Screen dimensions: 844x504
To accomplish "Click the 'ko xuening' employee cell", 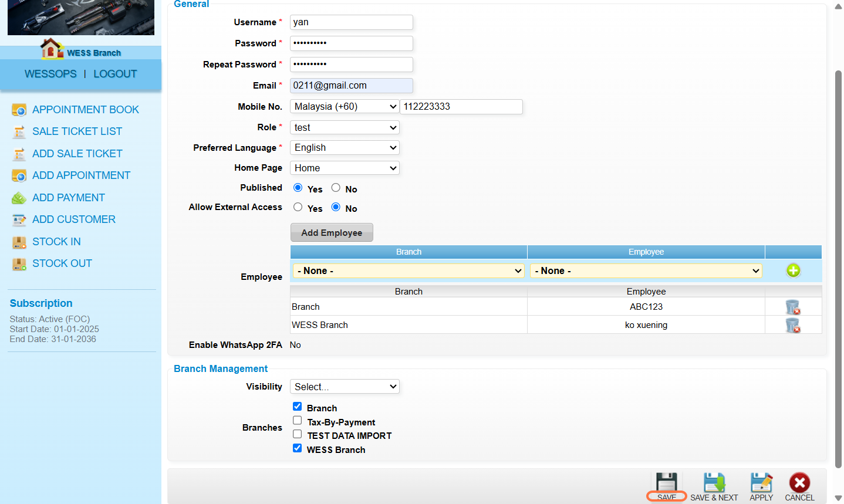I will [x=646, y=325].
